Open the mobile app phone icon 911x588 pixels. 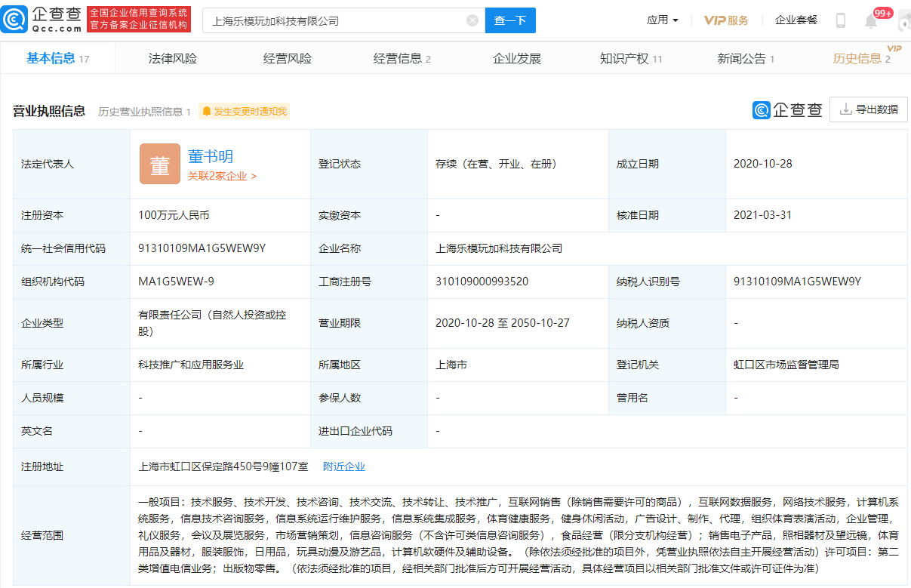pos(841,20)
